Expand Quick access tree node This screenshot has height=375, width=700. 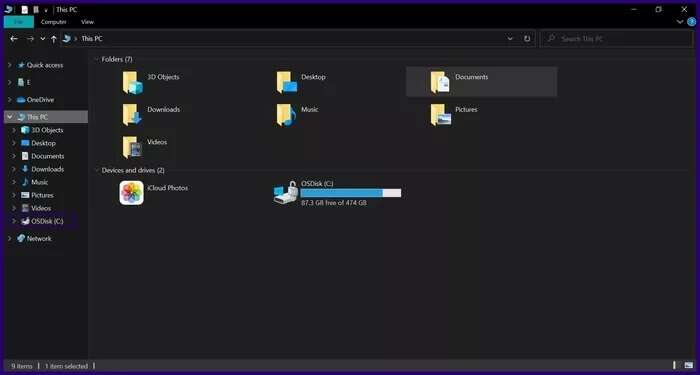click(10, 65)
